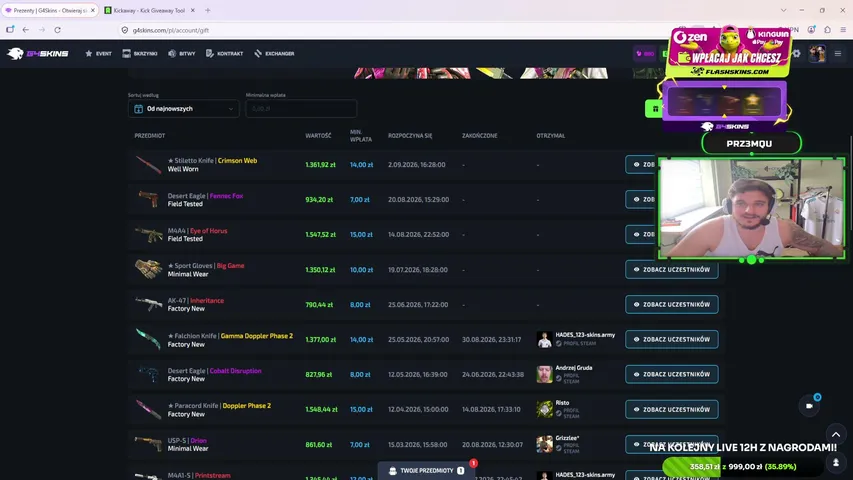Click the eye icon in the Stiletto Knife row

[x=636, y=164]
